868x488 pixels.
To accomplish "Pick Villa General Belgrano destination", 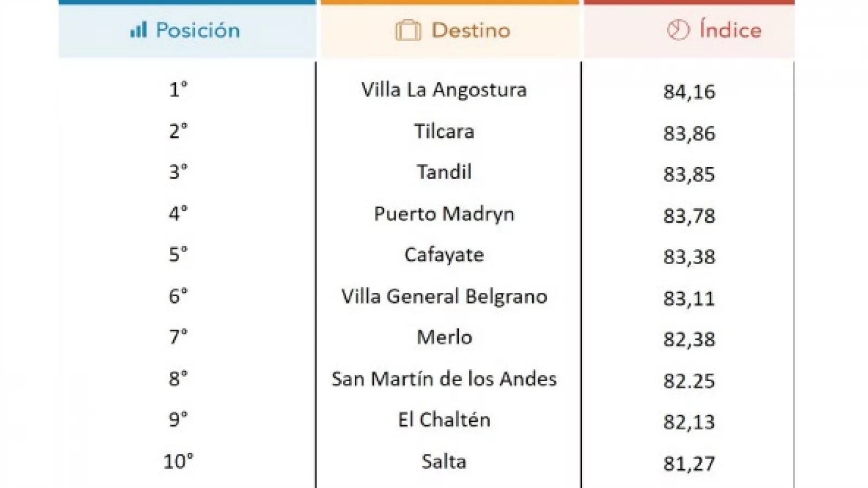I will (444, 297).
